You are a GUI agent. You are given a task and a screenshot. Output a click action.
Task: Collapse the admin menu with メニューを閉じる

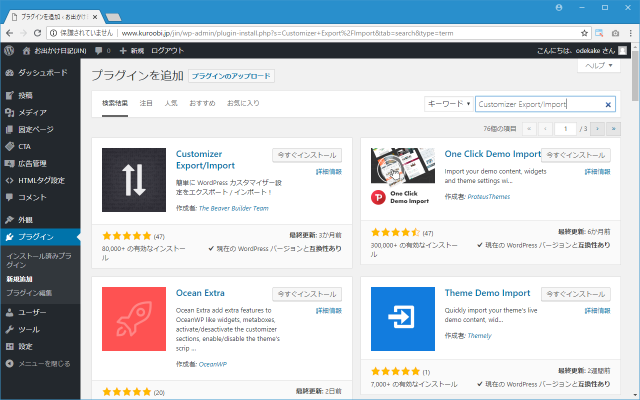pos(44,364)
